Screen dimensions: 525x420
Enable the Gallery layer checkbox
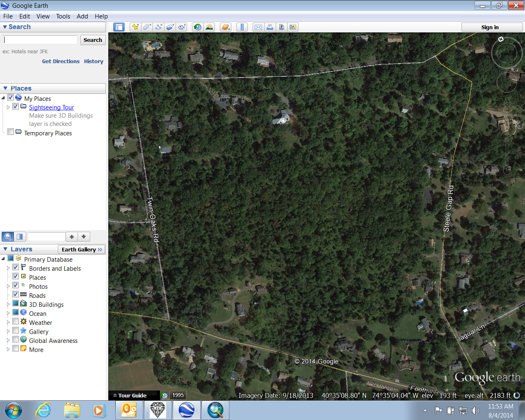16,330
